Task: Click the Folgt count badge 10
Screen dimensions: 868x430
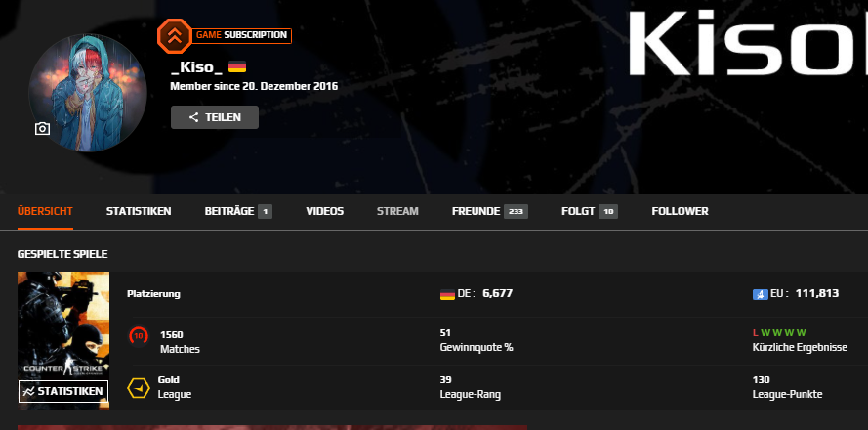Action: click(x=608, y=211)
